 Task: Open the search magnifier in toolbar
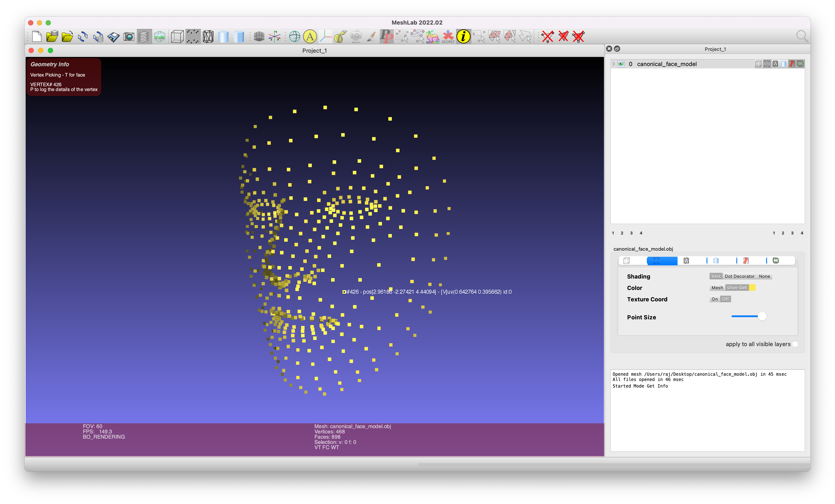pos(802,36)
